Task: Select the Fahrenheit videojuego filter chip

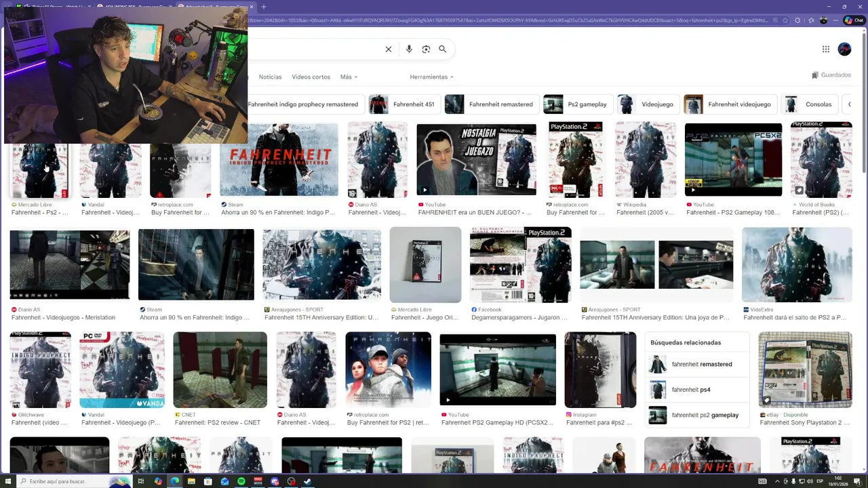Action: [730, 104]
